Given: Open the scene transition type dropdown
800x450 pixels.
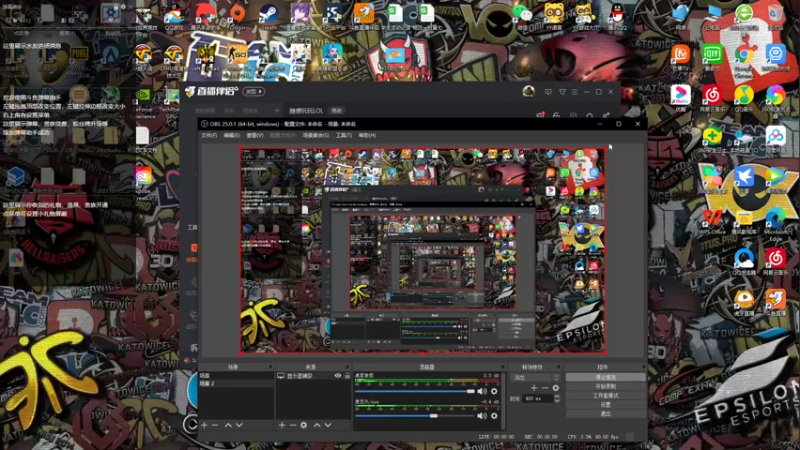Looking at the screenshot, I should pyautogui.click(x=535, y=378).
